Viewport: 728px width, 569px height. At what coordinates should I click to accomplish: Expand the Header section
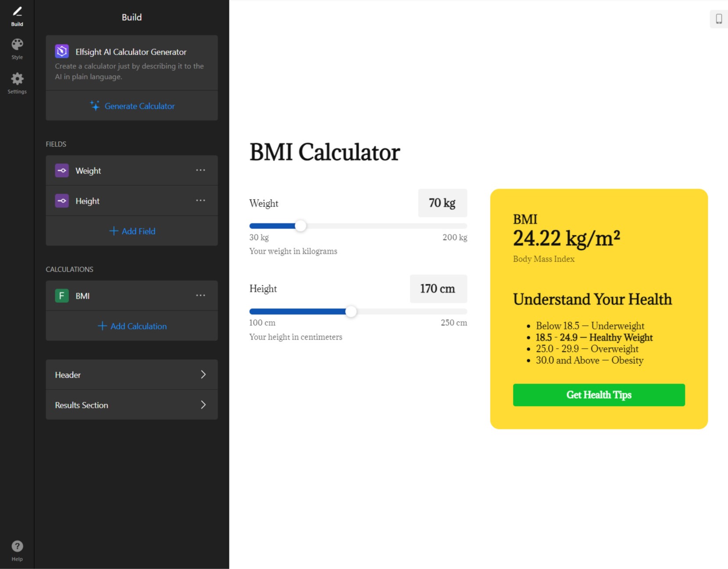132,375
